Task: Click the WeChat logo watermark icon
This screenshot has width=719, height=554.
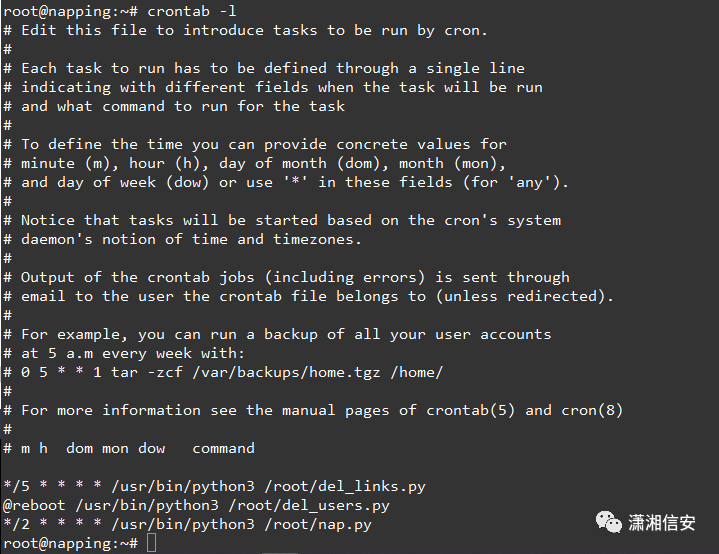Action: pos(608,522)
